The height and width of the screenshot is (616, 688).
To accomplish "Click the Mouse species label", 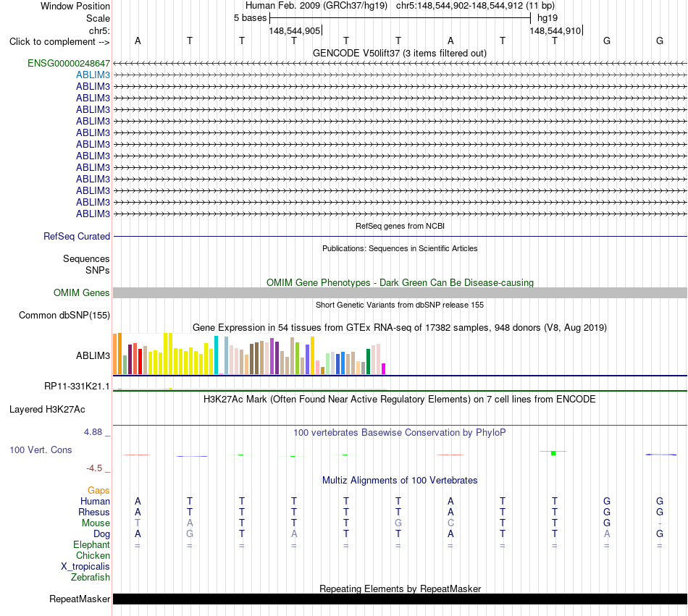I will 96,523.
